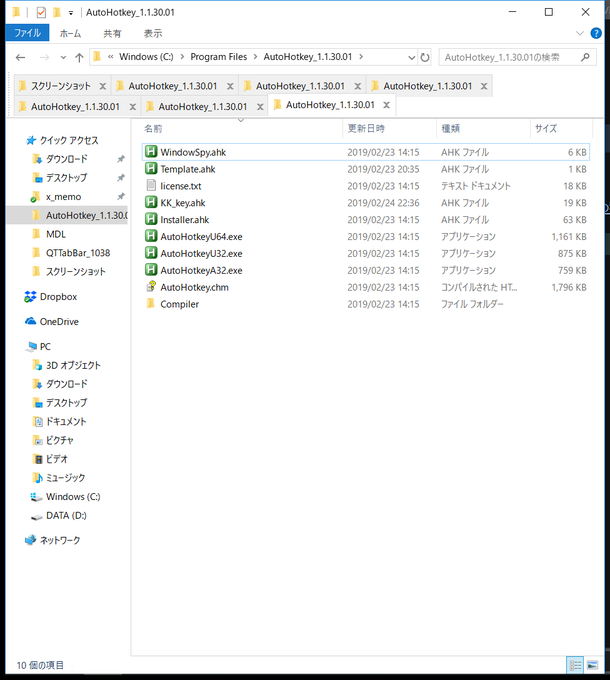Click the WindowSpy.ahk file icon
The height and width of the screenshot is (680, 610).
(x=150, y=152)
